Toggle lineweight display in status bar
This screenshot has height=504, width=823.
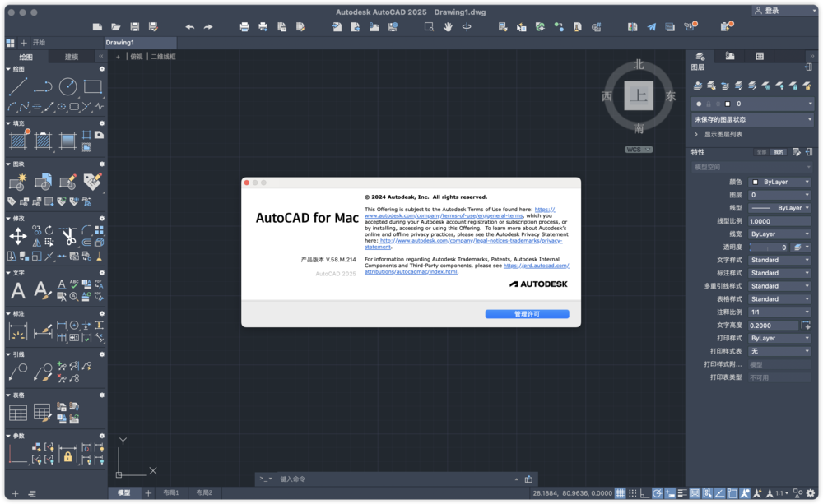point(682,493)
